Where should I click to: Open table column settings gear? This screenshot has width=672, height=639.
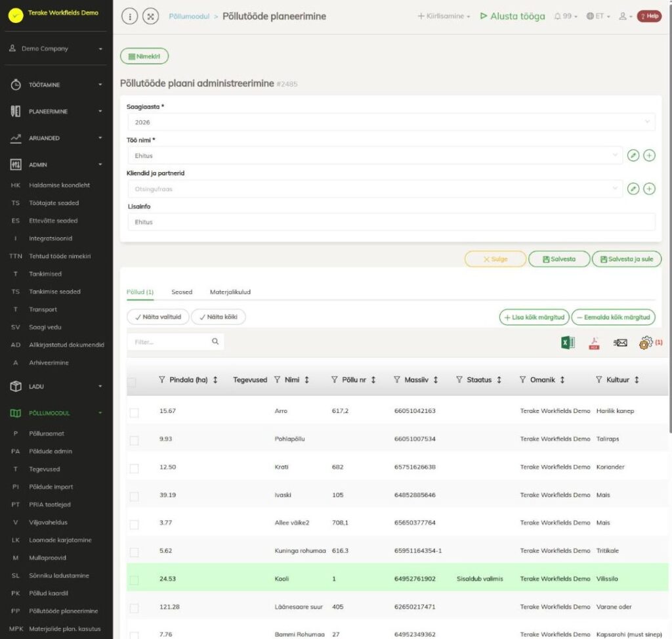click(x=646, y=343)
